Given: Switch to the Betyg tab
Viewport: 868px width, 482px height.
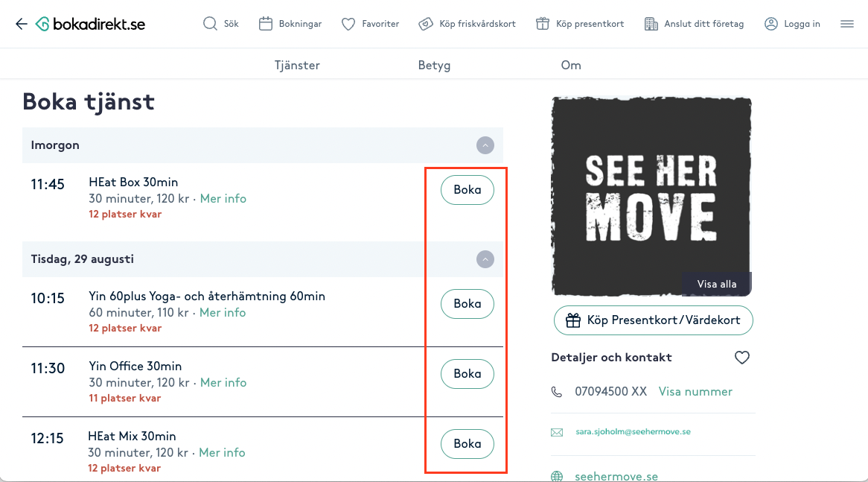Looking at the screenshot, I should click(x=434, y=65).
